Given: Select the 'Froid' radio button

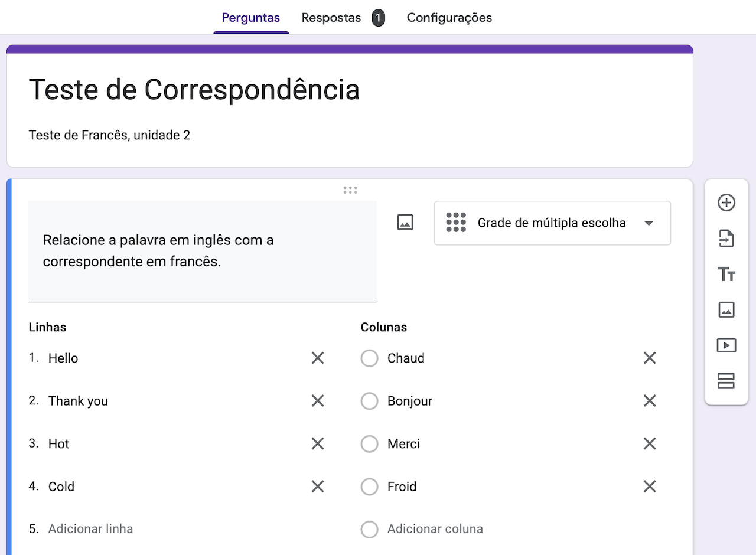Looking at the screenshot, I should (x=369, y=487).
